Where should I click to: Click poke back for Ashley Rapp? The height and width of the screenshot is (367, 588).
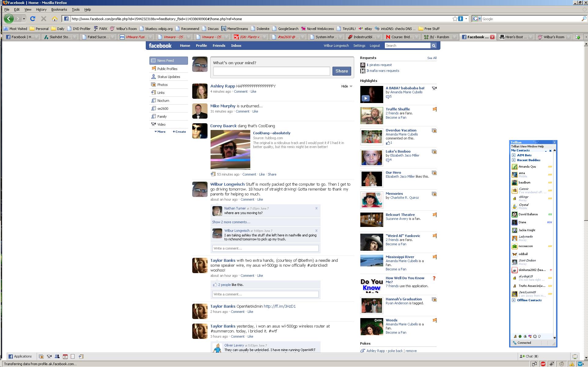[x=395, y=351]
